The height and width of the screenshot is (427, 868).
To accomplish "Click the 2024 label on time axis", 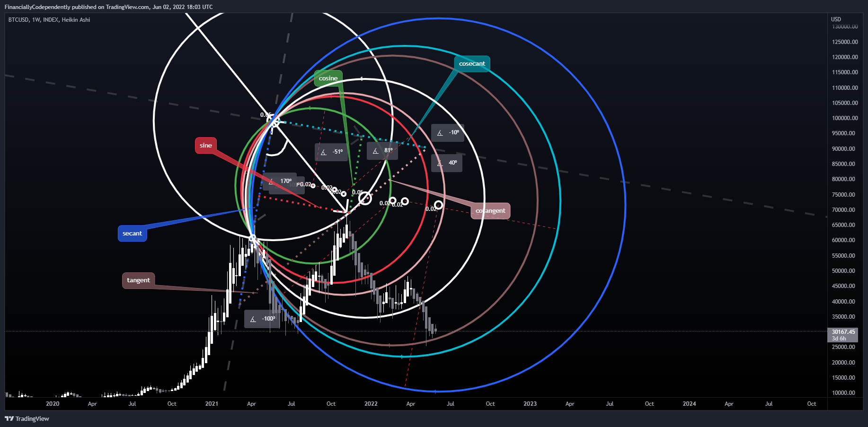I will click(689, 404).
